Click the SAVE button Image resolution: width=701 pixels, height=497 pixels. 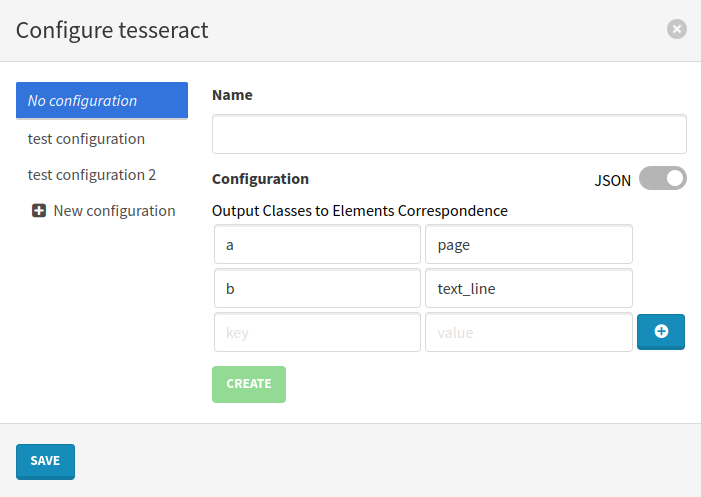point(45,462)
